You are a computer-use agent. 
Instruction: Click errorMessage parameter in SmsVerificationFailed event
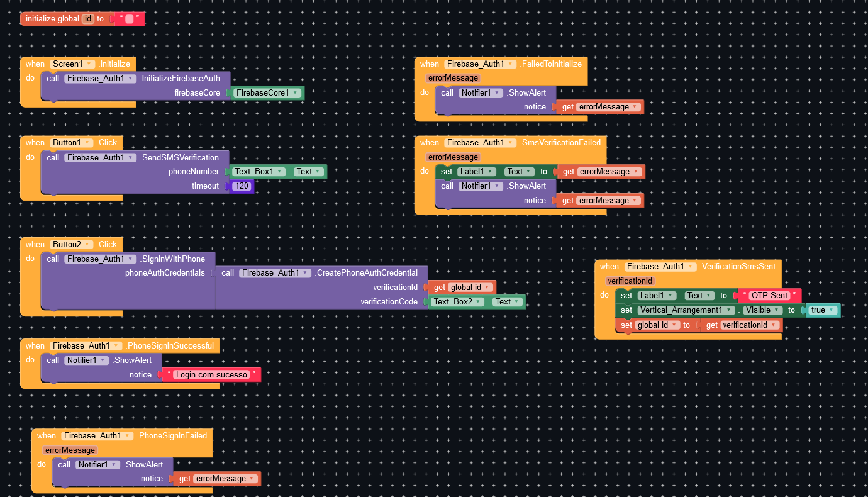(x=453, y=157)
